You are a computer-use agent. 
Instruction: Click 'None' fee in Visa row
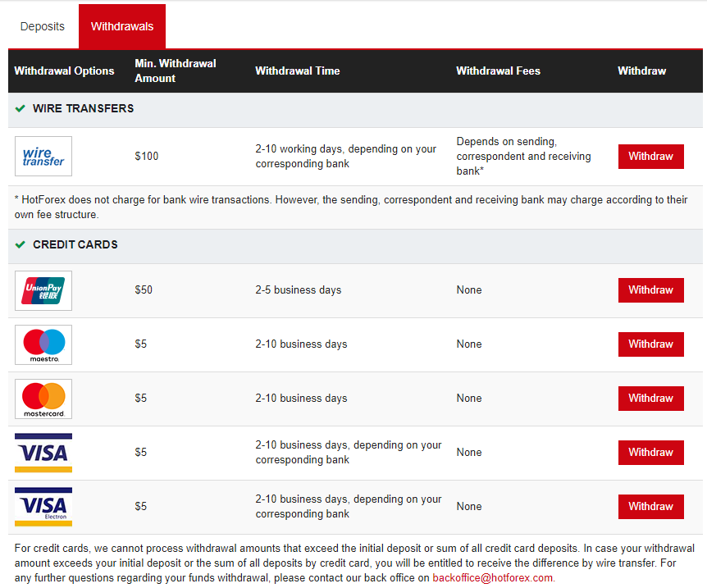click(x=469, y=452)
